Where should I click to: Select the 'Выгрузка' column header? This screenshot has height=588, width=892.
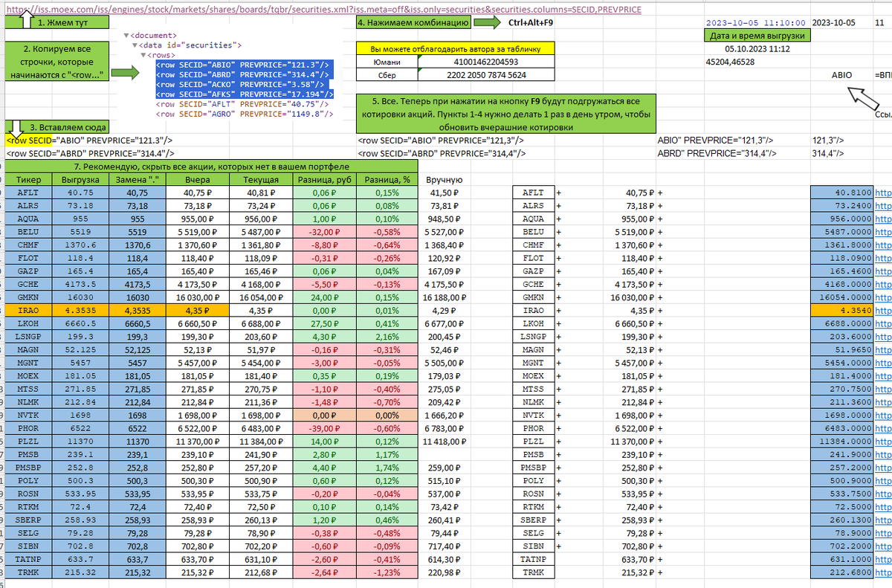pyautogui.click(x=80, y=180)
